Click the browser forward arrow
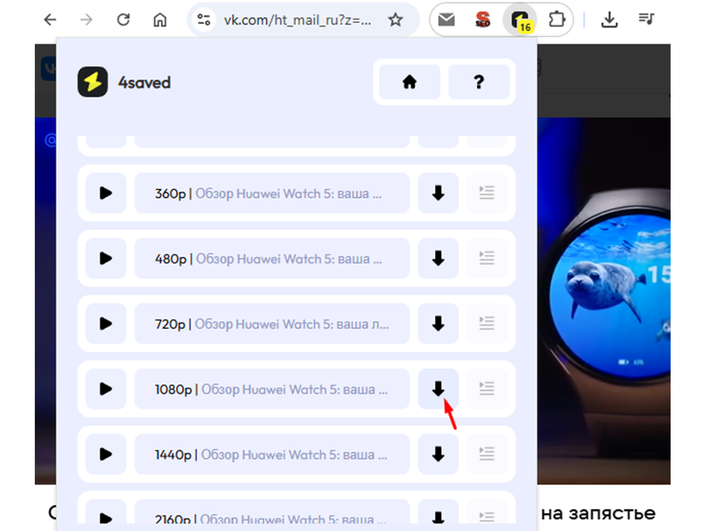The height and width of the screenshot is (531, 707). (x=87, y=19)
